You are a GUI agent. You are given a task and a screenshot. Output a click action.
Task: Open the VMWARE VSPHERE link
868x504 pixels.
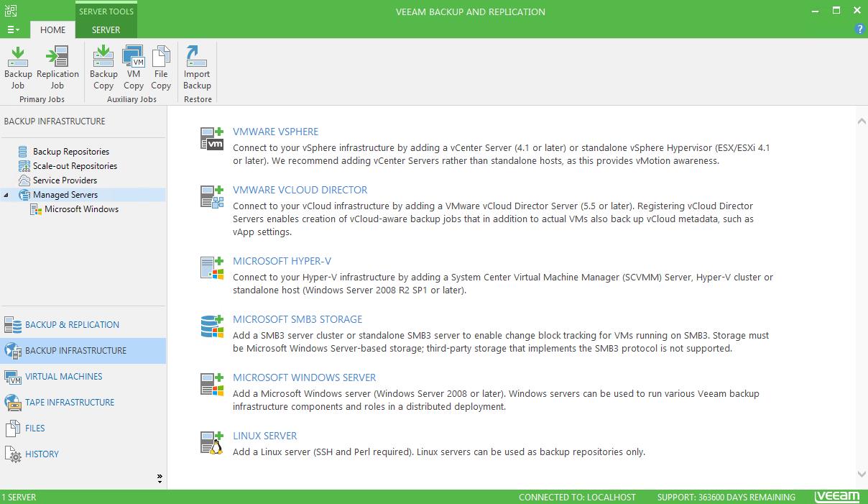(275, 132)
